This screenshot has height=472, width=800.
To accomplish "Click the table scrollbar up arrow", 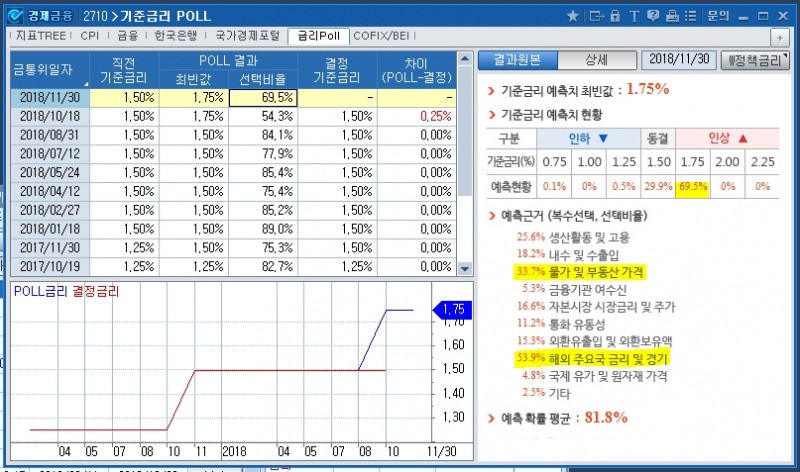I will click(465, 59).
